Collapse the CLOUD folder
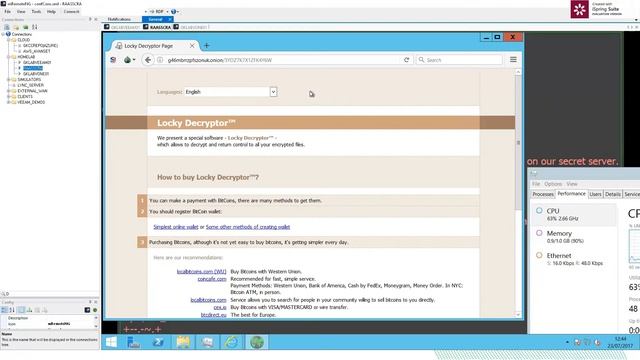 coord(9,40)
